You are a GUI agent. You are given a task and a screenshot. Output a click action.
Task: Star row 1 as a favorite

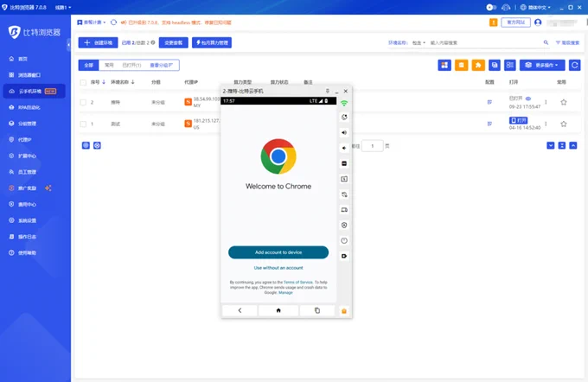(x=563, y=124)
